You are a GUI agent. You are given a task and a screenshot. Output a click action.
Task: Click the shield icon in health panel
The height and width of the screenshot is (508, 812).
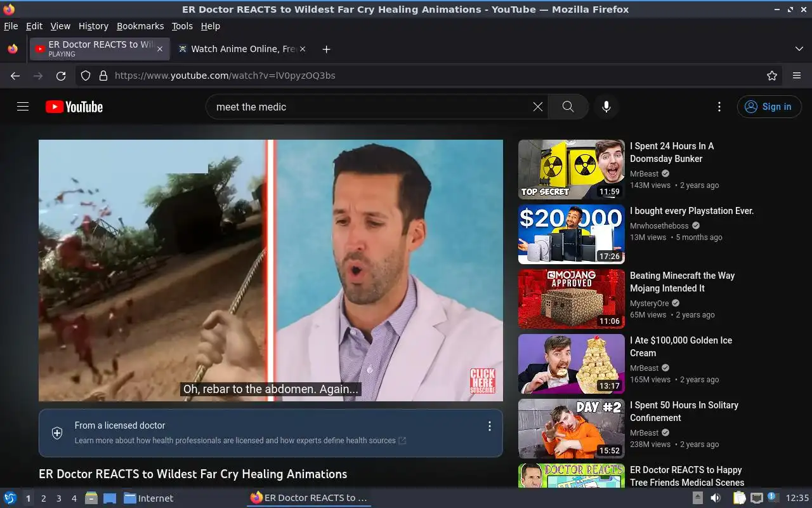coord(57,433)
